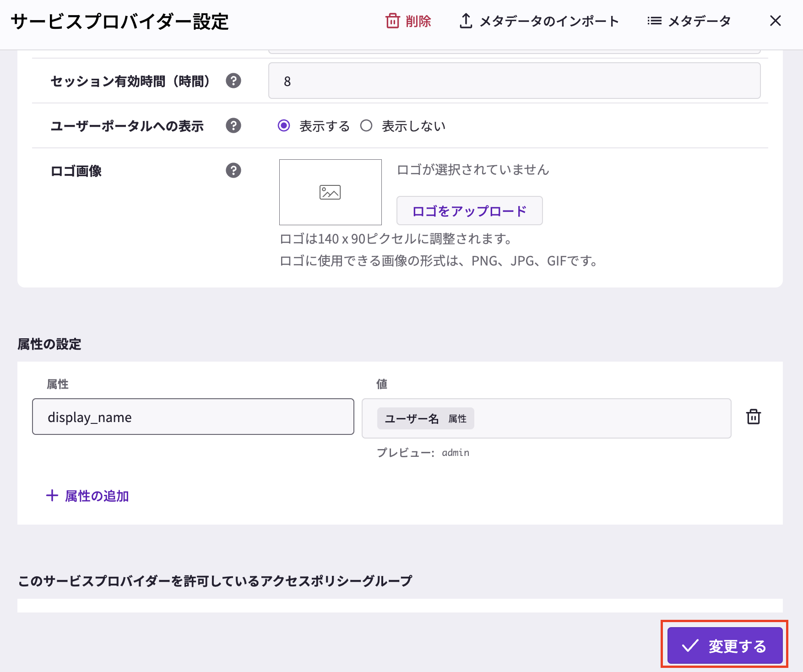Click the ユーザー名 属性 value tag
The height and width of the screenshot is (672, 803).
pyautogui.click(x=425, y=418)
